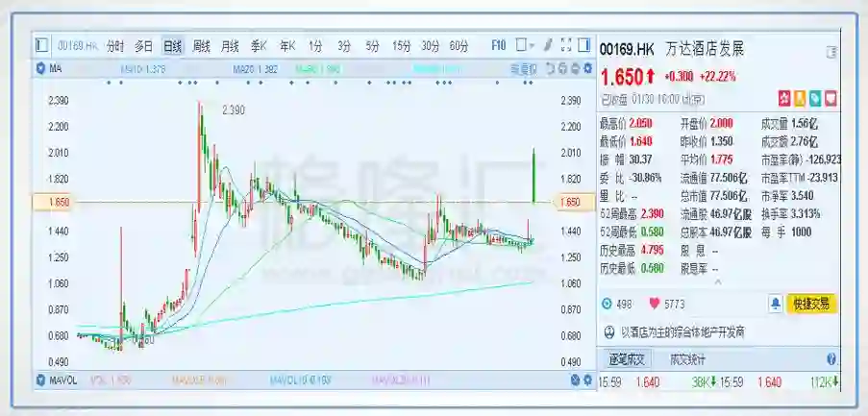Image resolution: width=868 pixels, height=416 pixels.
Task: Click the price alert bell icon
Action: (x=776, y=304)
